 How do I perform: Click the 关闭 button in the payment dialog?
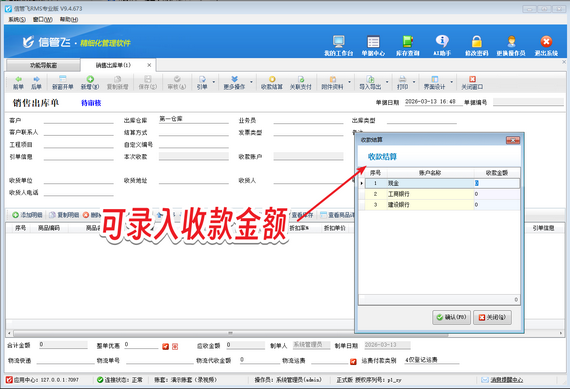point(492,317)
